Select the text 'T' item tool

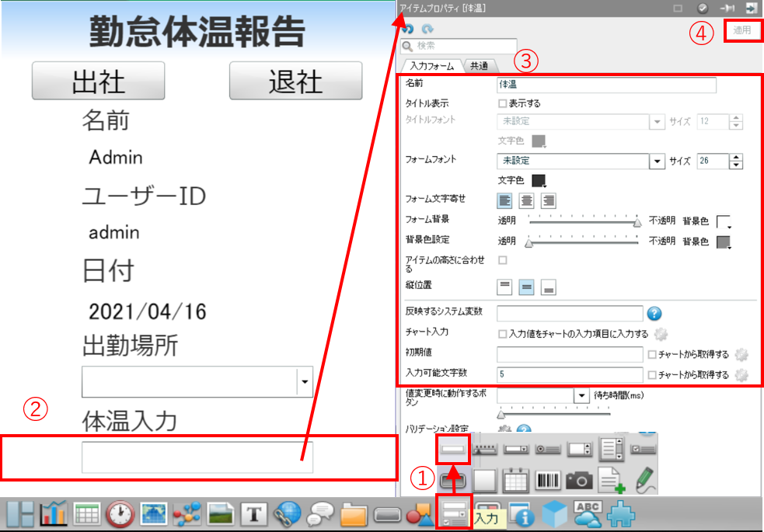tap(253, 513)
